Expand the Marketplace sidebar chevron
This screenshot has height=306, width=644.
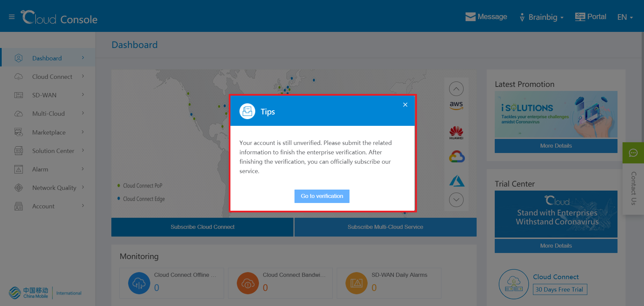tap(83, 132)
